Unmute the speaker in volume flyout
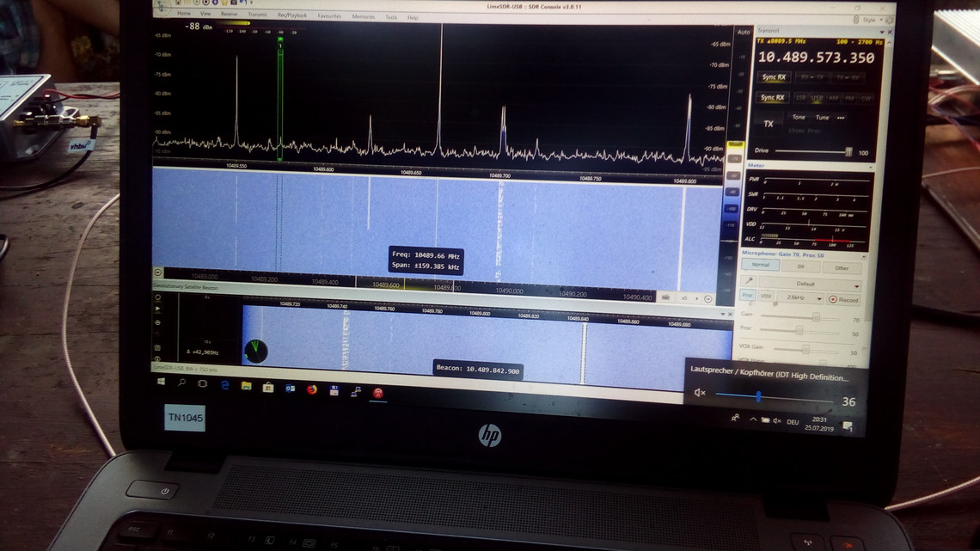Screen dimensions: 980x551 pyautogui.click(x=700, y=392)
